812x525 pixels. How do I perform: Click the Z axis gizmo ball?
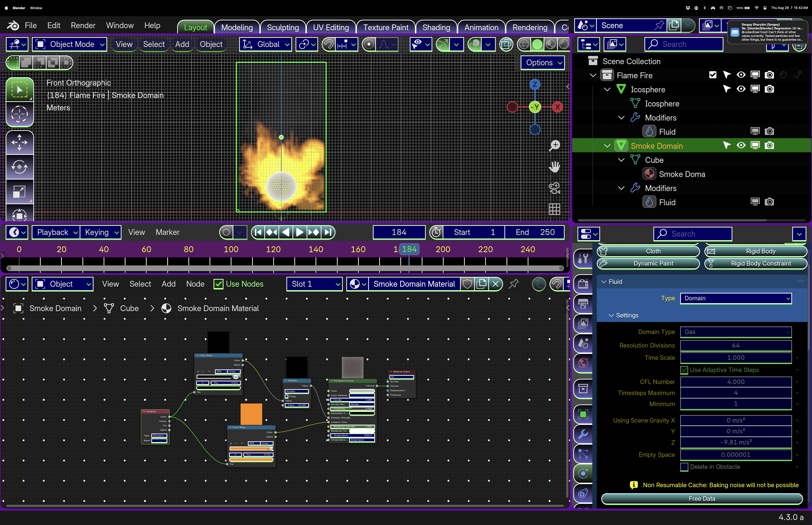[x=535, y=84]
